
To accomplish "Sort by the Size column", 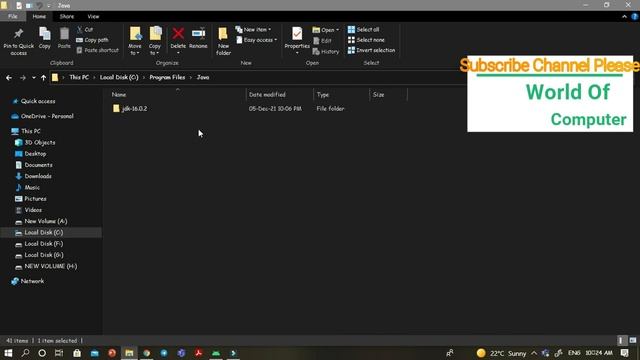I will point(388,95).
